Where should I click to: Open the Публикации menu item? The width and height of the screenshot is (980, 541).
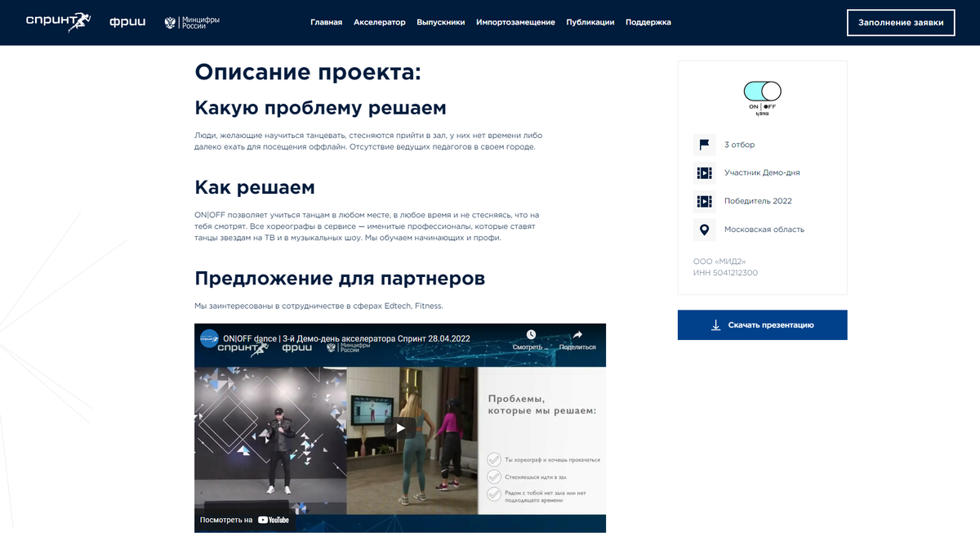click(590, 22)
